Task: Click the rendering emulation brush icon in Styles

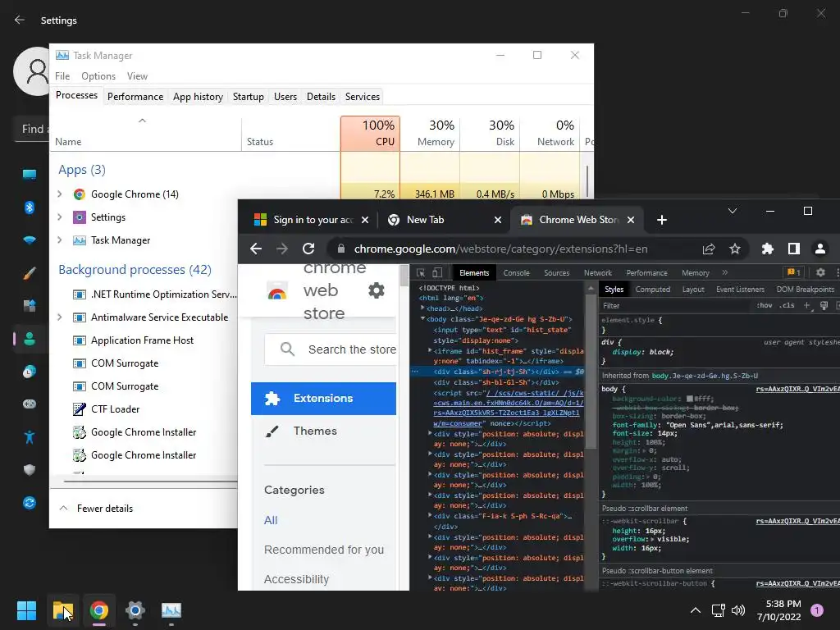Action: click(824, 305)
